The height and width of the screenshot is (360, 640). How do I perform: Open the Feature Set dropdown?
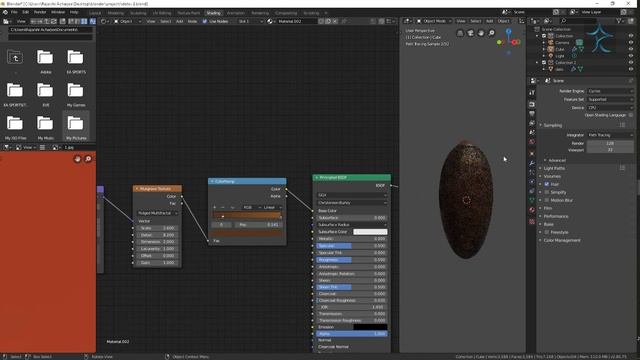tap(610, 99)
